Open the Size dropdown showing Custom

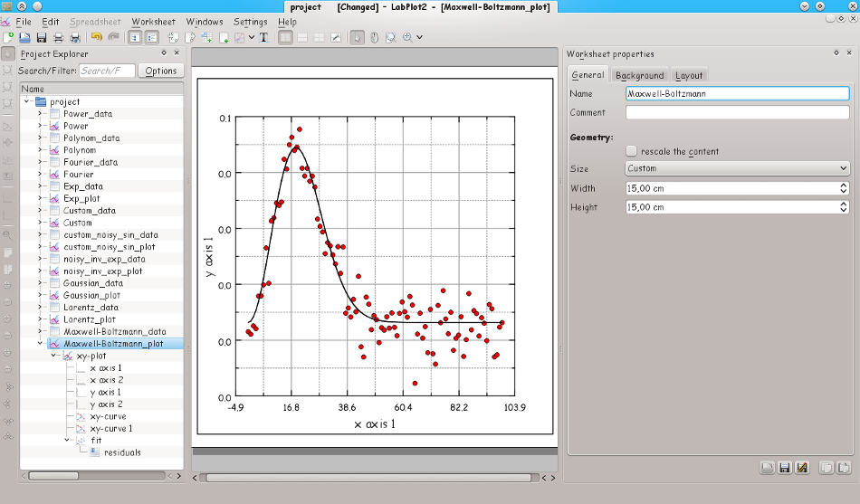pyautogui.click(x=737, y=168)
